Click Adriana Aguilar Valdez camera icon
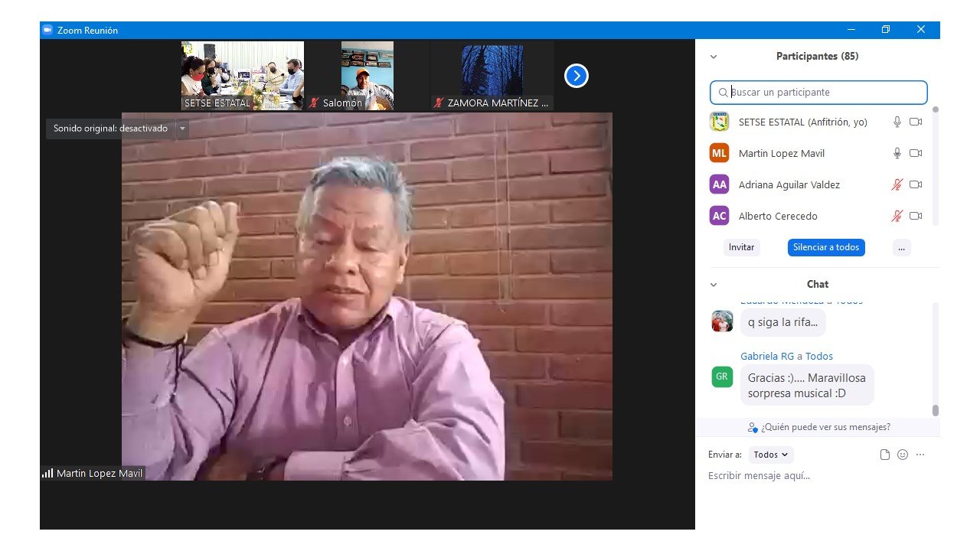Image resolution: width=980 pixels, height=551 pixels. coord(916,184)
